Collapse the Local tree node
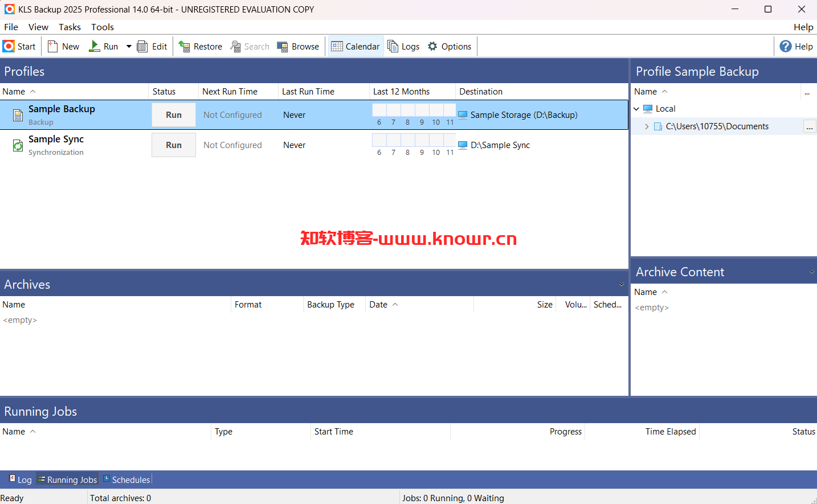 636,109
